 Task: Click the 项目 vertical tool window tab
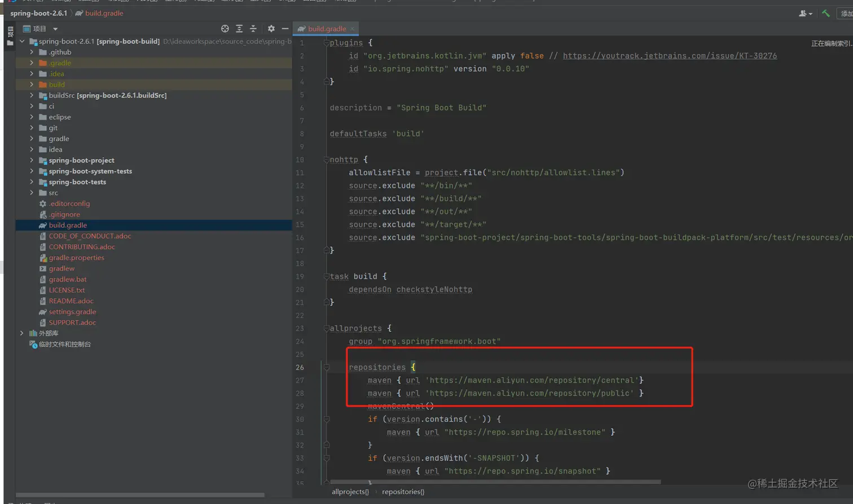(10, 31)
